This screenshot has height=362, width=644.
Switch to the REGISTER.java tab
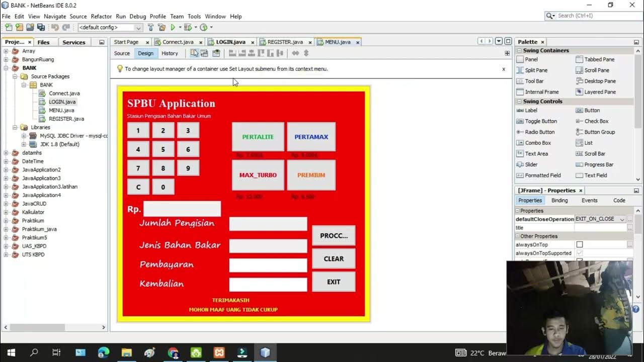[x=285, y=42]
